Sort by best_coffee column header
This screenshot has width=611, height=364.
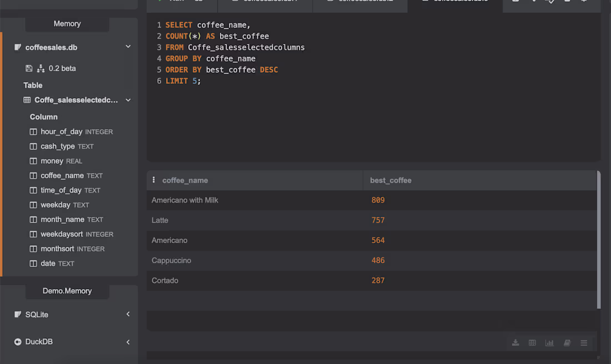pyautogui.click(x=390, y=180)
